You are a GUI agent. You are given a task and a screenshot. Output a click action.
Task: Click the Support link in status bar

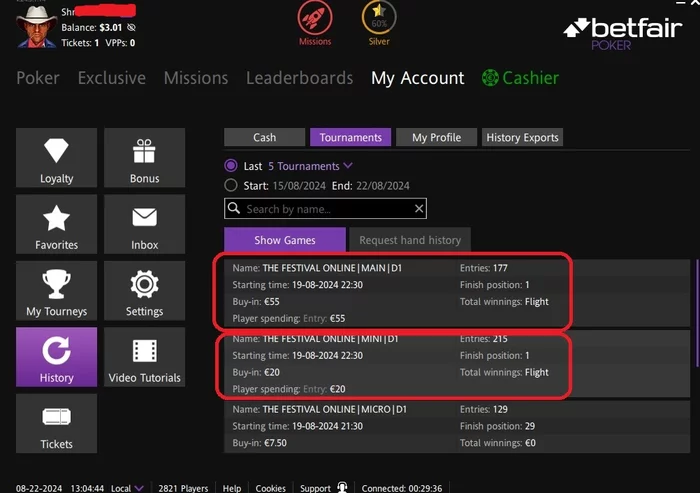coord(315,488)
